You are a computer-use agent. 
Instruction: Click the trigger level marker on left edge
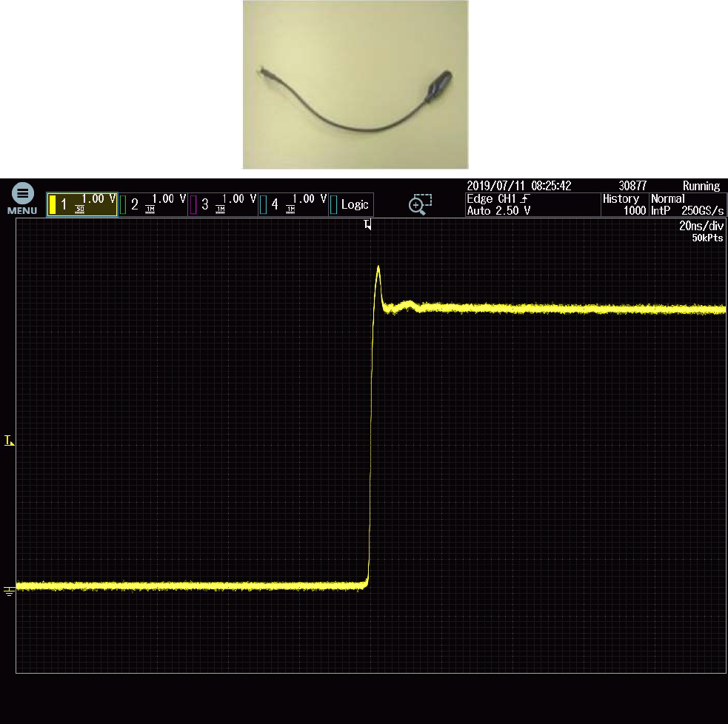[9, 441]
